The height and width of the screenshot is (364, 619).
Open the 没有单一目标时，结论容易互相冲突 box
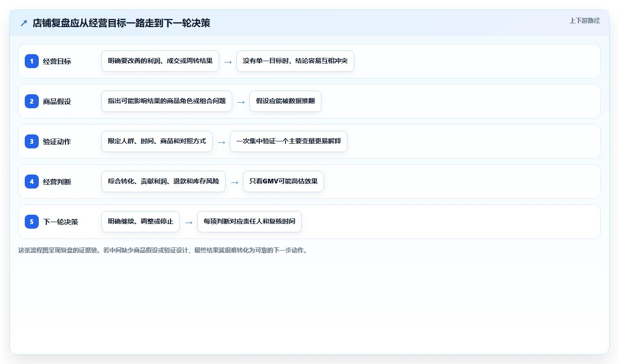pos(295,61)
